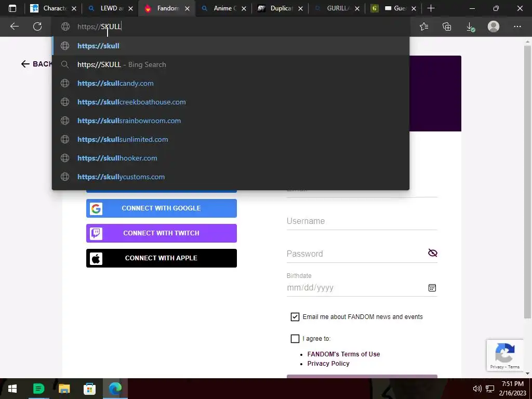
Task: Close the GURILLA tab
Action: (357, 8)
